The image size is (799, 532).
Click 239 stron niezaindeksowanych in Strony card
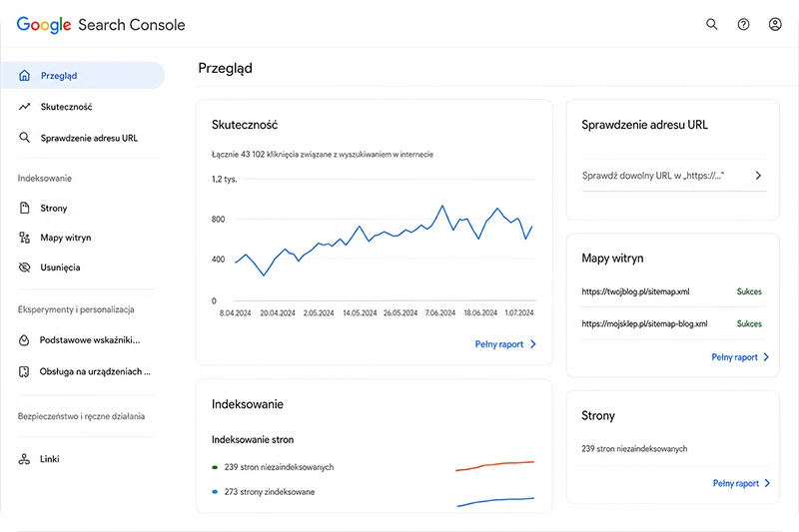634,448
